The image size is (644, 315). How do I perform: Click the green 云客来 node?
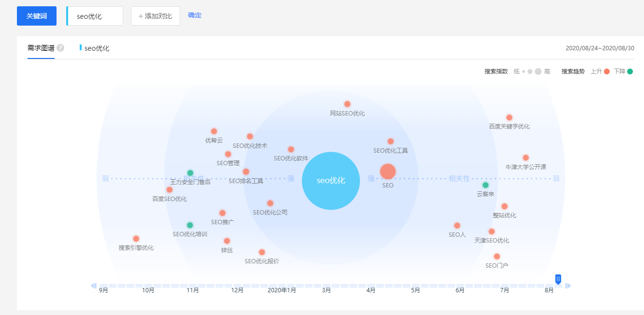coord(486,185)
